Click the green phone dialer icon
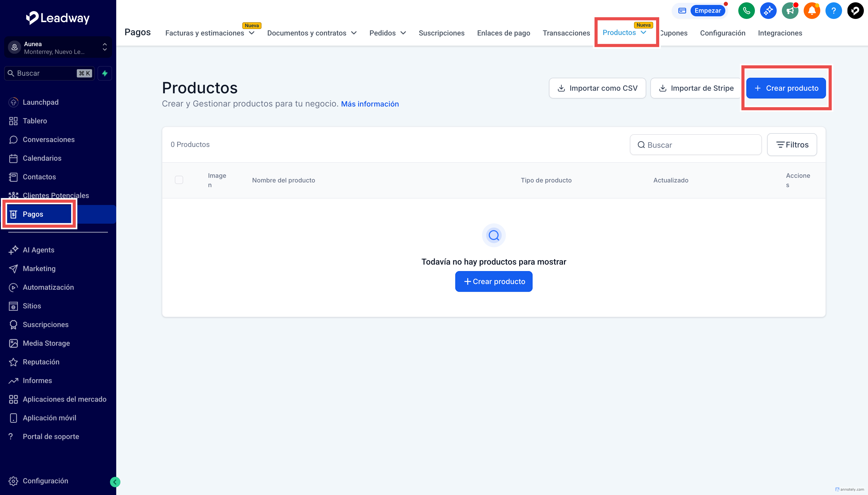Screen dimensions: 868x495 coord(746,11)
